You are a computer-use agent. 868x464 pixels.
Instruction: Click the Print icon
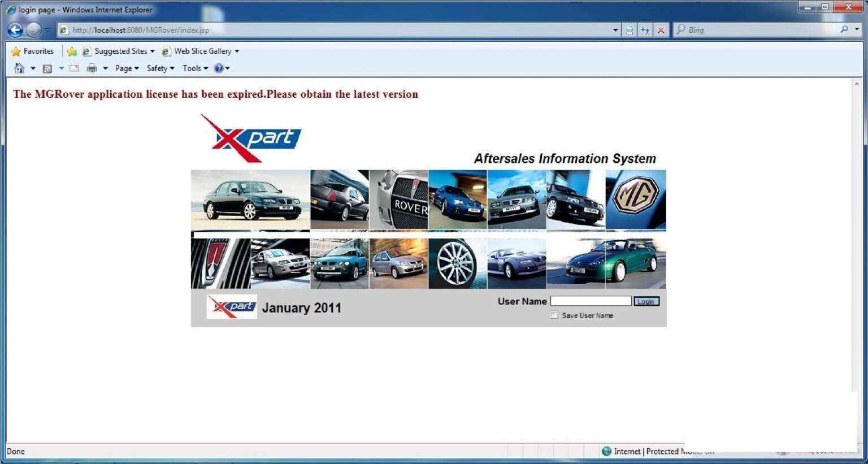(92, 68)
